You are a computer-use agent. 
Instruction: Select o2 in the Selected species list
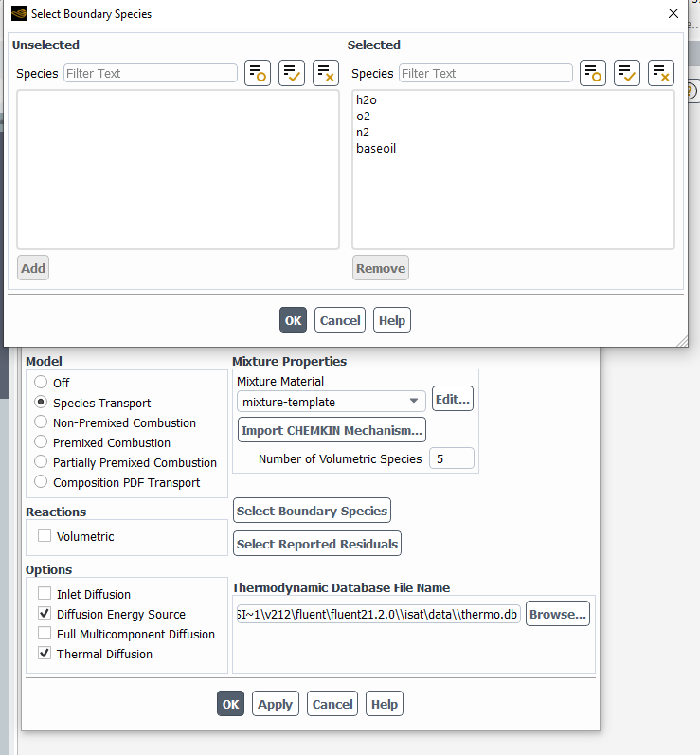363,116
